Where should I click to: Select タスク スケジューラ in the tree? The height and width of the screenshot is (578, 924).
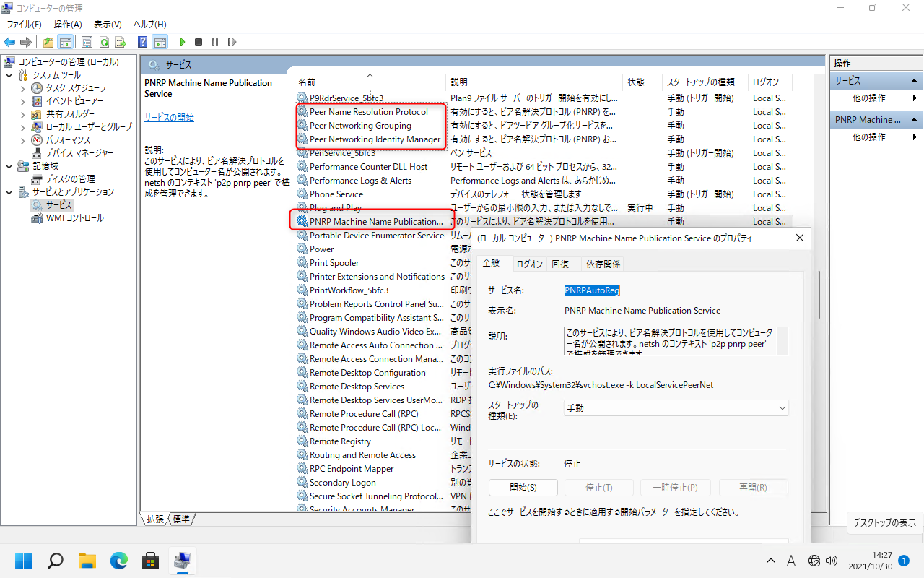tap(76, 87)
